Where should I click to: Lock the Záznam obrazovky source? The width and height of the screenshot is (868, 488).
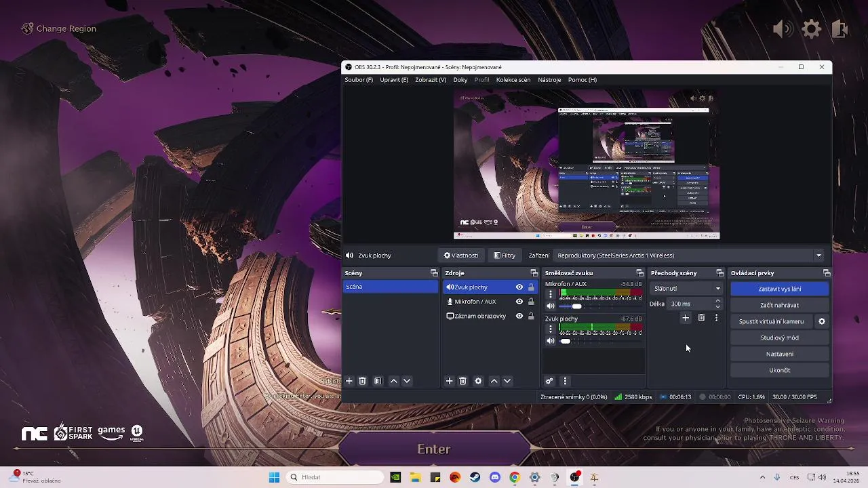click(x=531, y=316)
